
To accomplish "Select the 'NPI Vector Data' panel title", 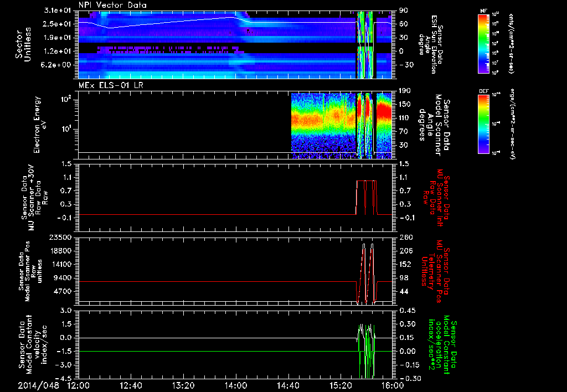I will pos(112,5).
